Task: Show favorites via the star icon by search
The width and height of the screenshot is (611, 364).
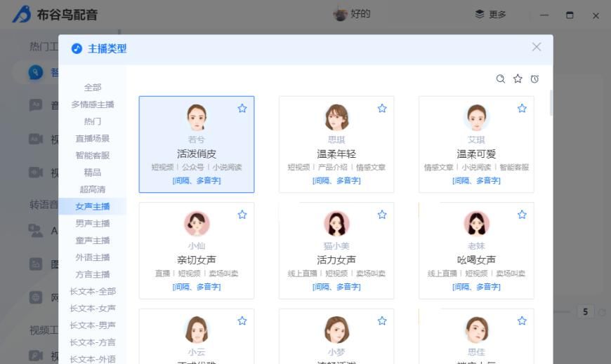Action: tap(518, 79)
